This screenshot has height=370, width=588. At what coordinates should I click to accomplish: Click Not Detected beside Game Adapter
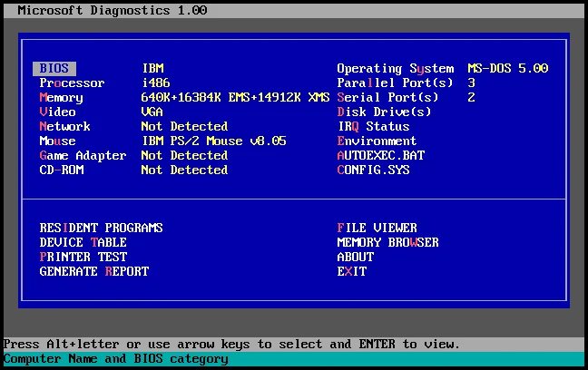pyautogui.click(x=184, y=156)
